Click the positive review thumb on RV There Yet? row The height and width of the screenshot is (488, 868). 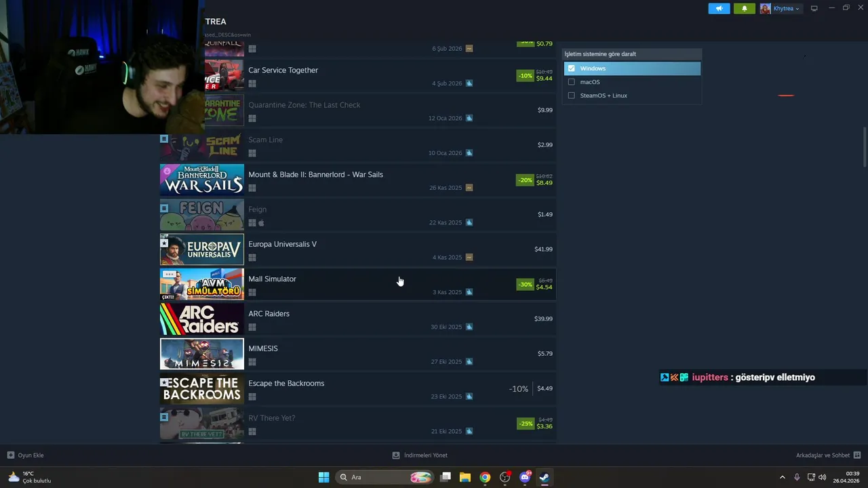tap(469, 431)
